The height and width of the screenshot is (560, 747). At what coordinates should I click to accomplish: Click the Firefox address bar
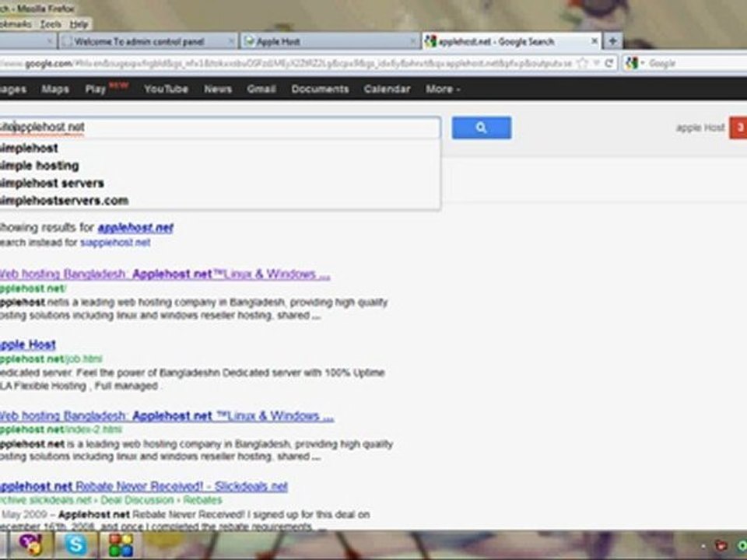(x=286, y=63)
